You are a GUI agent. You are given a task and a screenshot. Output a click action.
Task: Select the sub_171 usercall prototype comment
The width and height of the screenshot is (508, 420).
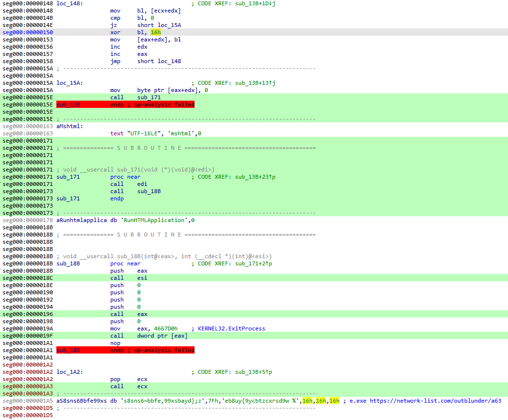(135, 170)
